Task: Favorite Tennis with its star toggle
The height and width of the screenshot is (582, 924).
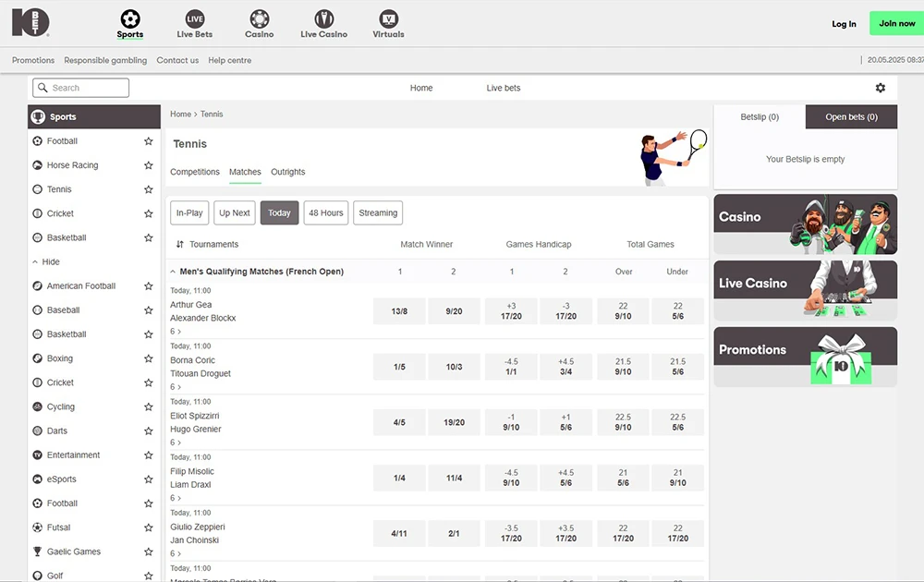Action: pos(148,189)
